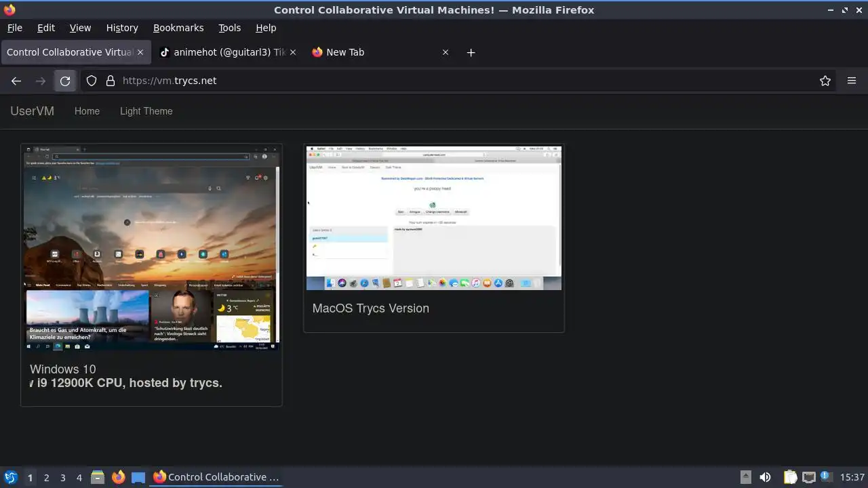This screenshot has height=488, width=868.
Task: Switch to workspace 4
Action: coord(79,478)
